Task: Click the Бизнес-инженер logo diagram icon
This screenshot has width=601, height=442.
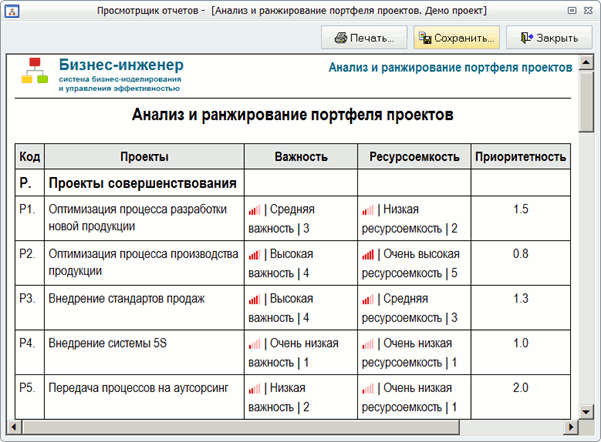Action: [x=34, y=71]
